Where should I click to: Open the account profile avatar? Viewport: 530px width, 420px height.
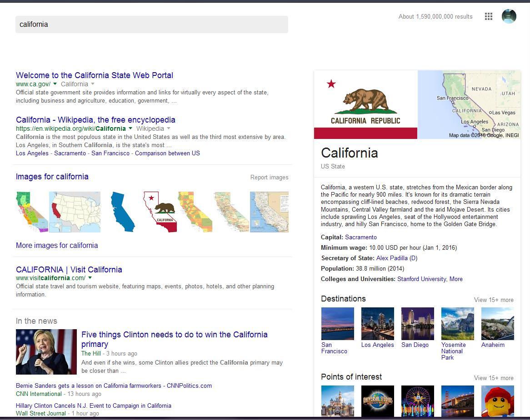[509, 16]
